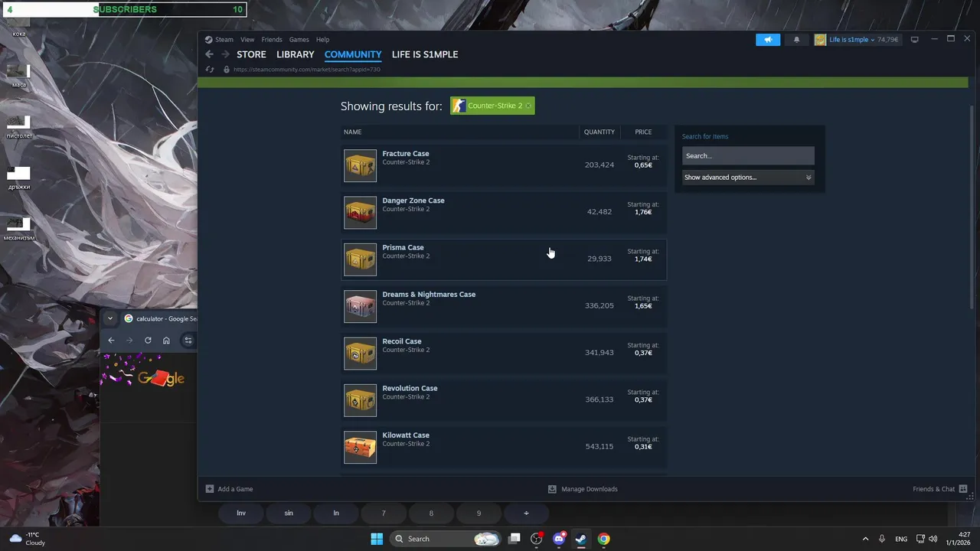980x551 pixels.
Task: Click the taskbar Search box
Action: pyautogui.click(x=446, y=539)
